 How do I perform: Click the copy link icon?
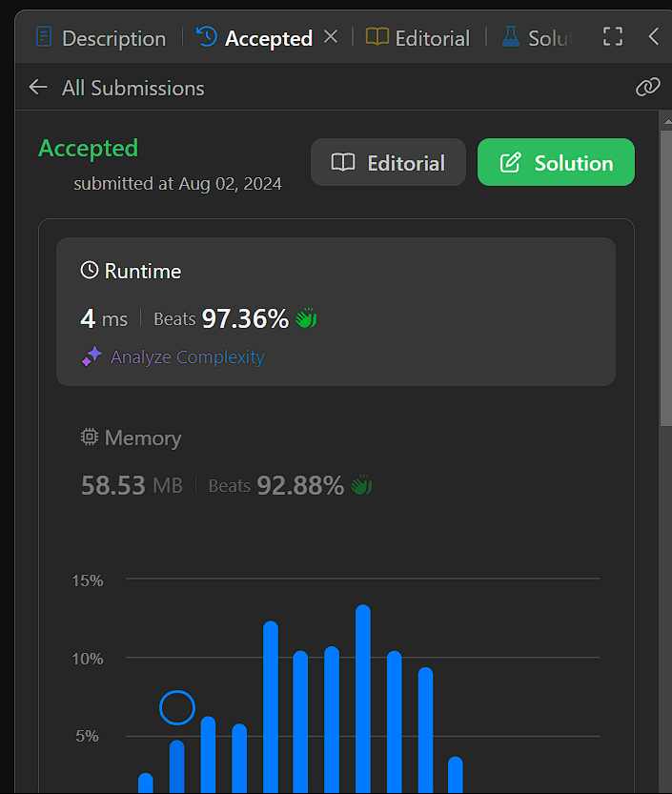coord(647,88)
